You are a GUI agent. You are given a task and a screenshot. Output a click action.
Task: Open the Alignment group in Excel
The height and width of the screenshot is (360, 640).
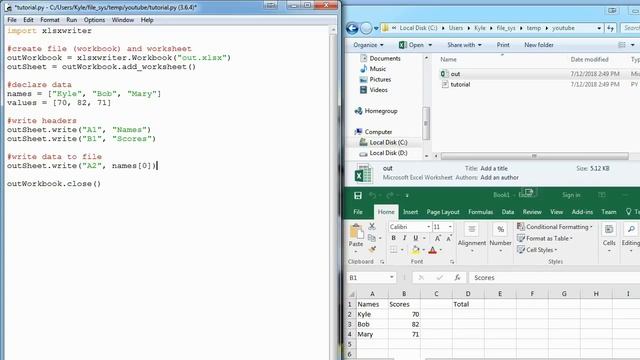point(471,238)
